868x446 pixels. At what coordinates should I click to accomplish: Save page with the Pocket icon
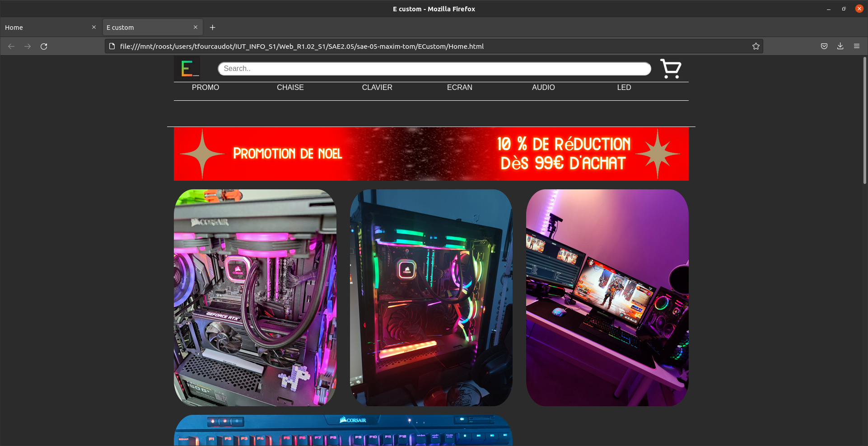coord(824,46)
